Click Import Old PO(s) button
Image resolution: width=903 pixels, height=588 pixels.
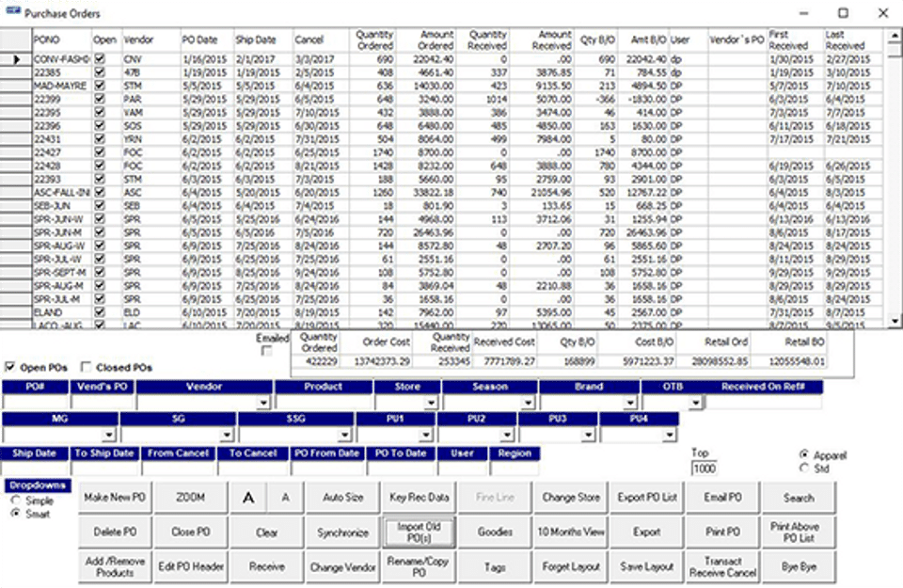point(419,532)
